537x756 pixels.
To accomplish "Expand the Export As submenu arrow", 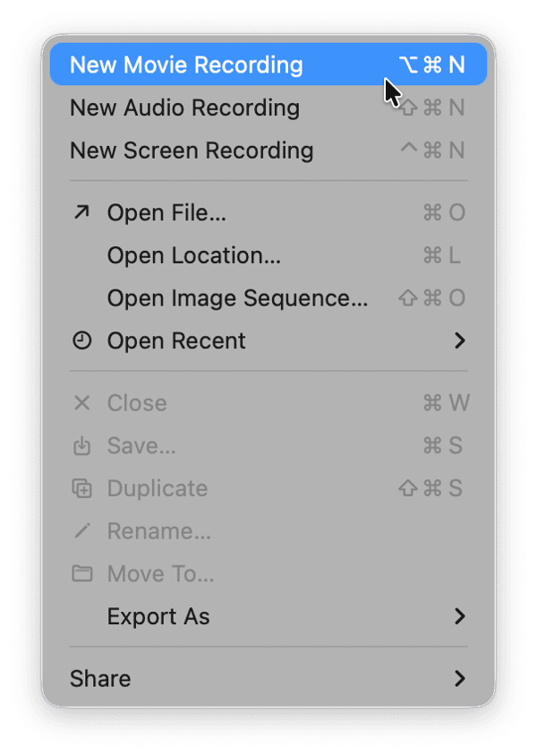I will click(459, 616).
